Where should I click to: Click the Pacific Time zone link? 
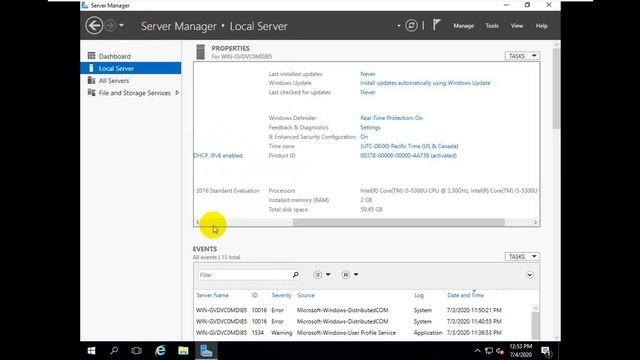tap(409, 146)
